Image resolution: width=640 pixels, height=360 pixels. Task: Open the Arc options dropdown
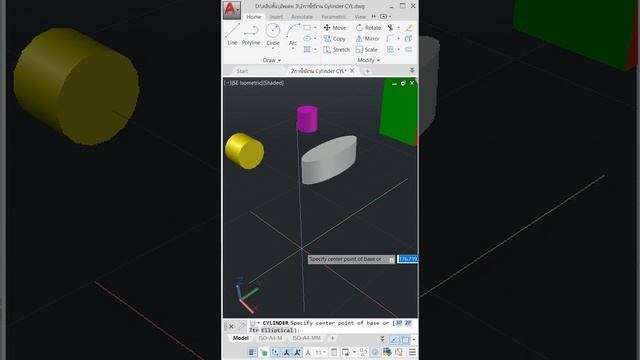click(x=293, y=49)
